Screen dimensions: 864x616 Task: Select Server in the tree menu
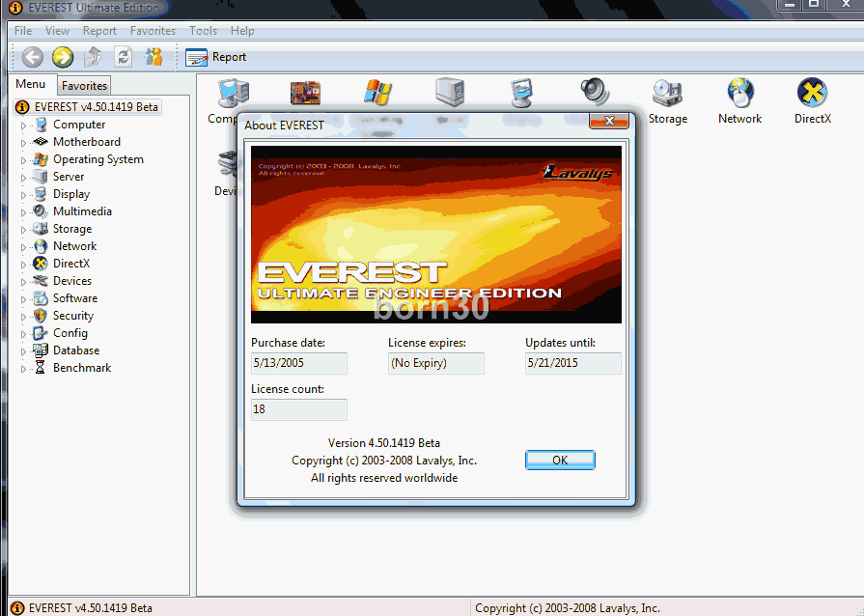click(x=69, y=177)
